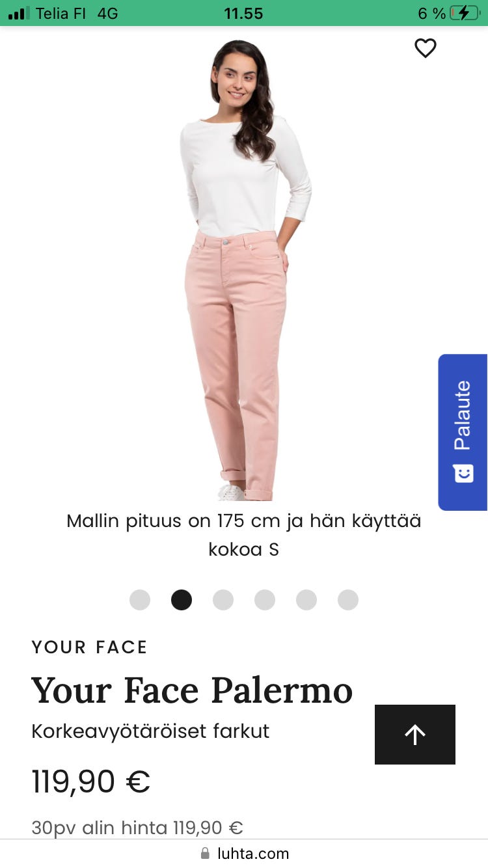Tap the lock icon beside luhta.com
This screenshot has height=868, width=488.
pos(206,853)
